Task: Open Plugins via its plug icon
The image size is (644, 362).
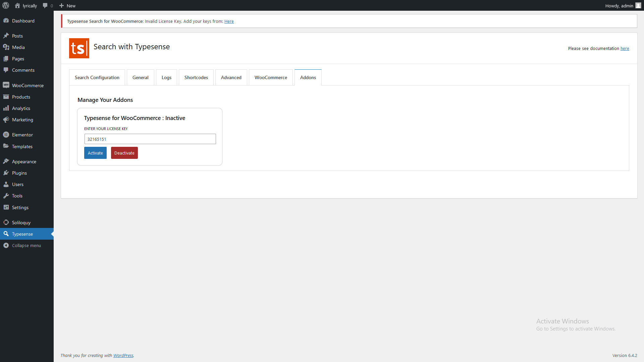Action: pos(6,173)
